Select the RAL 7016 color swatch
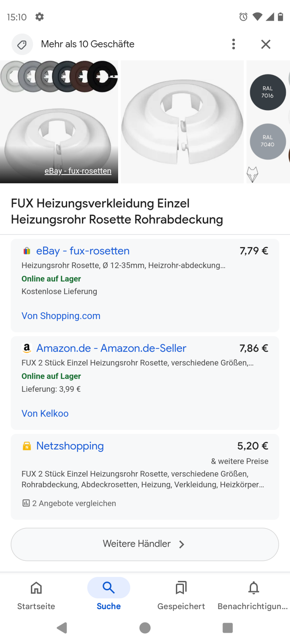This screenshot has height=644, width=290. click(x=268, y=92)
